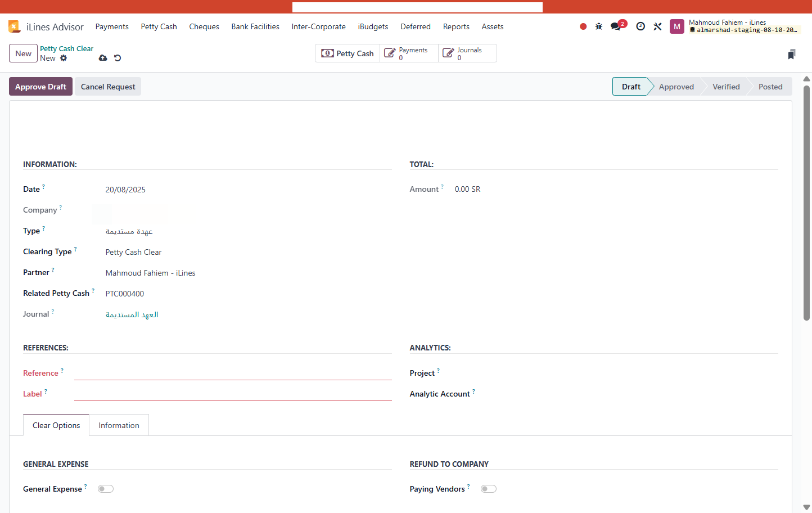The height and width of the screenshot is (513, 812).
Task: Select the Draft status stage
Action: pyautogui.click(x=631, y=87)
